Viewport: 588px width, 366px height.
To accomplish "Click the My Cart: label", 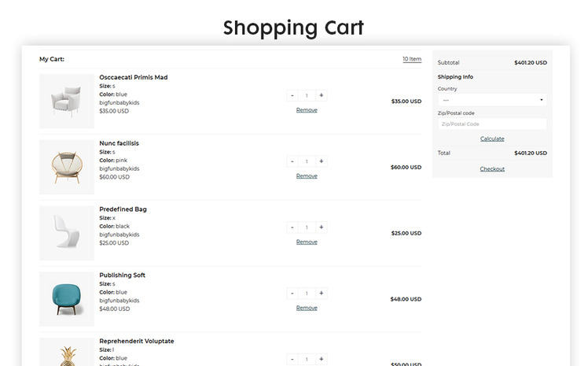I will (x=52, y=59).
